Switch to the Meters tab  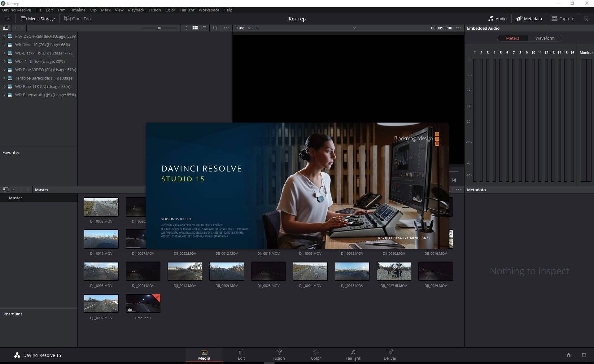(x=513, y=38)
